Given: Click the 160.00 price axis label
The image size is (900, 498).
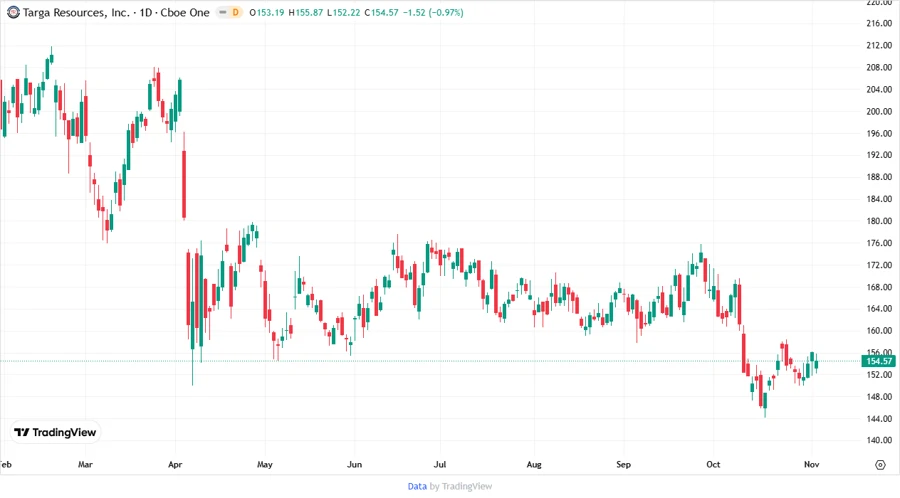Looking at the screenshot, I should click(879, 330).
